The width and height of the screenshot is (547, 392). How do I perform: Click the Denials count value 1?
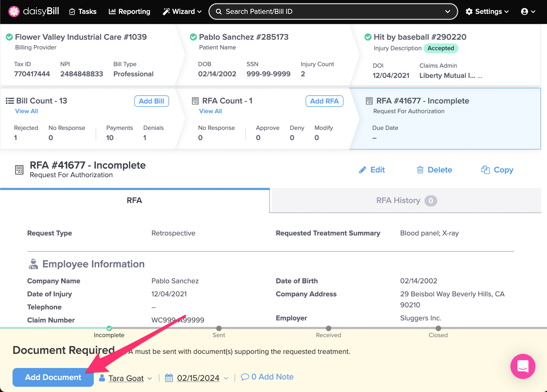tap(145, 138)
